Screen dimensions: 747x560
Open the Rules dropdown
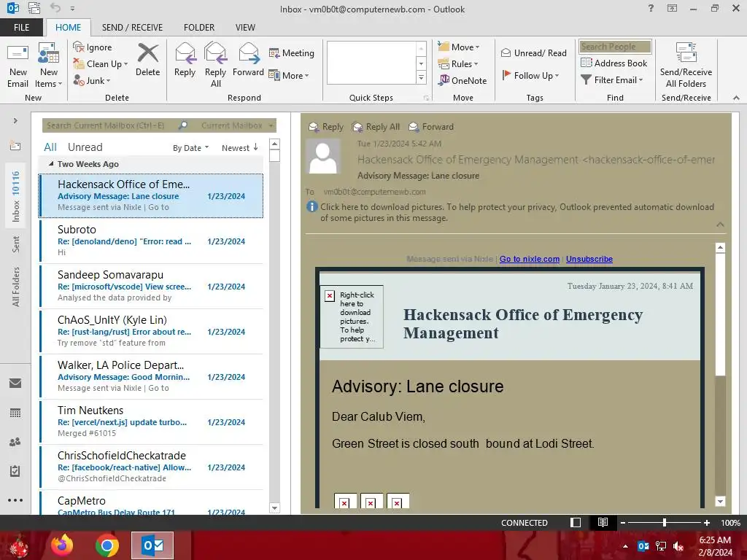[458, 64]
